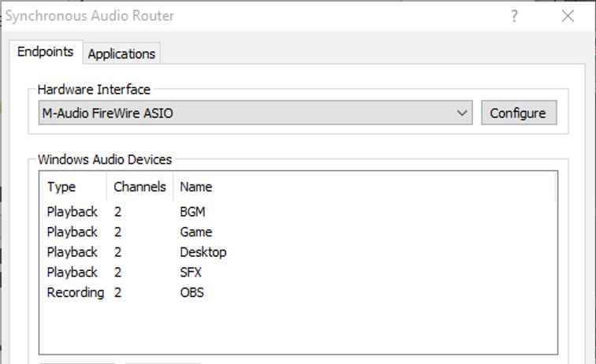Image resolution: width=596 pixels, height=364 pixels.
Task: Select the OBS recording device
Action: [x=192, y=292]
